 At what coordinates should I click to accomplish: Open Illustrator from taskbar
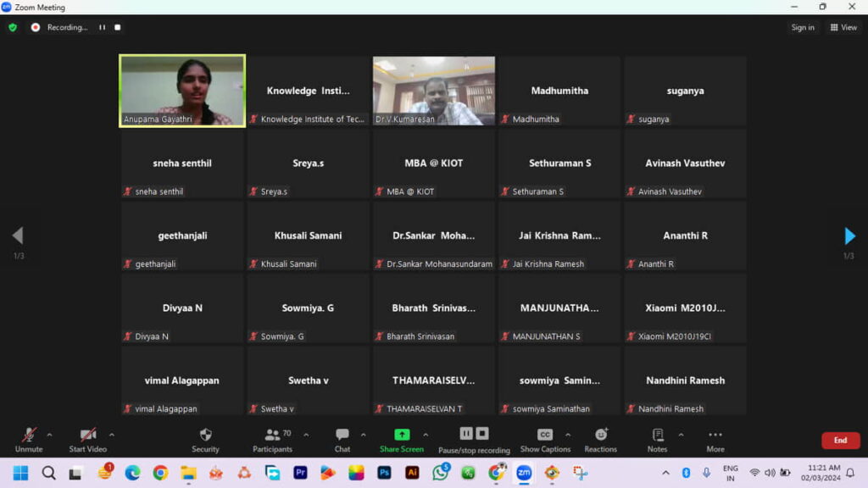412,473
